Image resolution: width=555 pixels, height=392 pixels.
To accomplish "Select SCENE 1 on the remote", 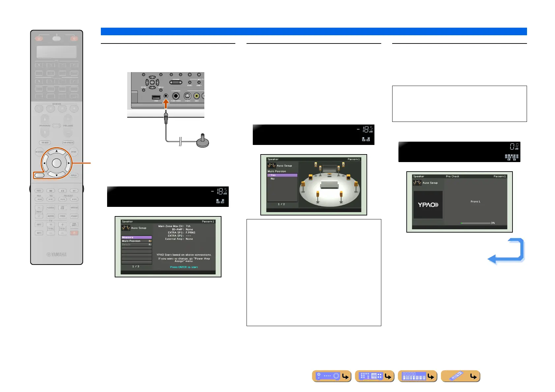I will tap(39, 108).
